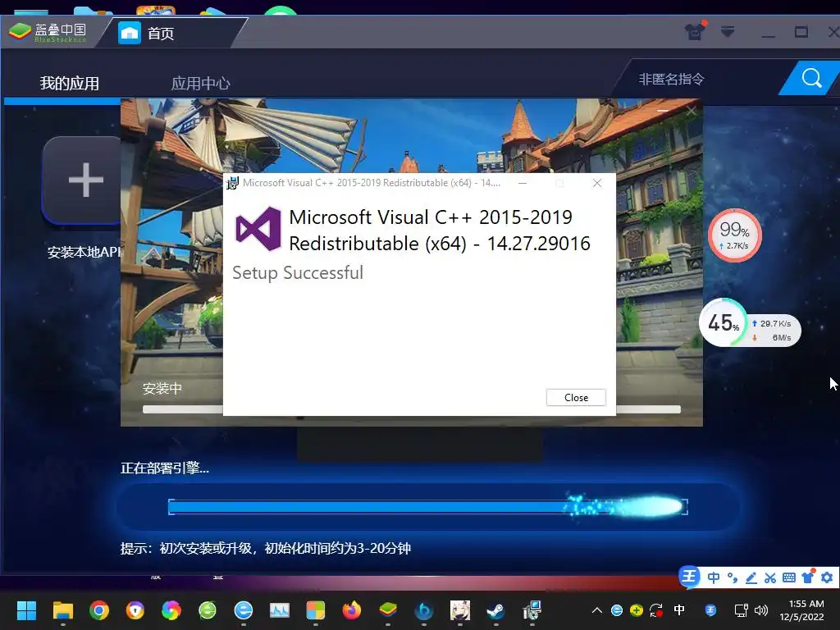The image size is (840, 630).
Task: Switch to the 应用中心 tab
Action: [200, 83]
